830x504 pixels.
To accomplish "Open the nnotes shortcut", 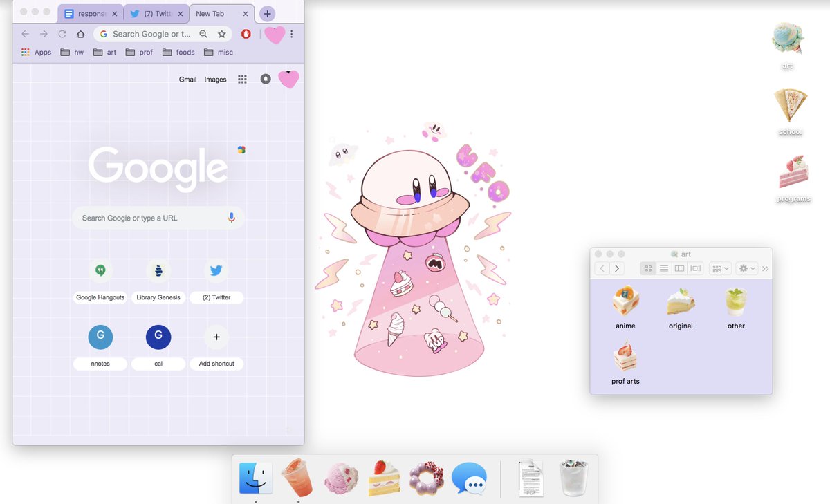I will click(x=100, y=346).
